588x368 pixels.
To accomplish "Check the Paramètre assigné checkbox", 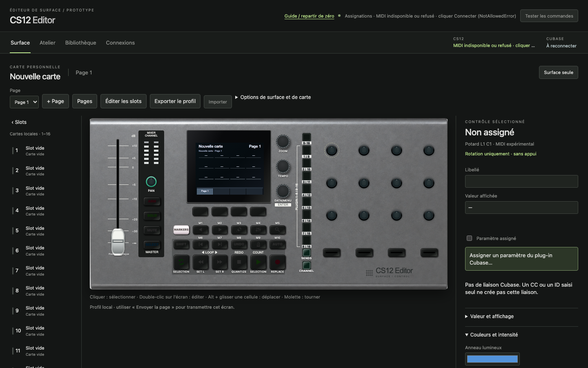I will point(469,238).
